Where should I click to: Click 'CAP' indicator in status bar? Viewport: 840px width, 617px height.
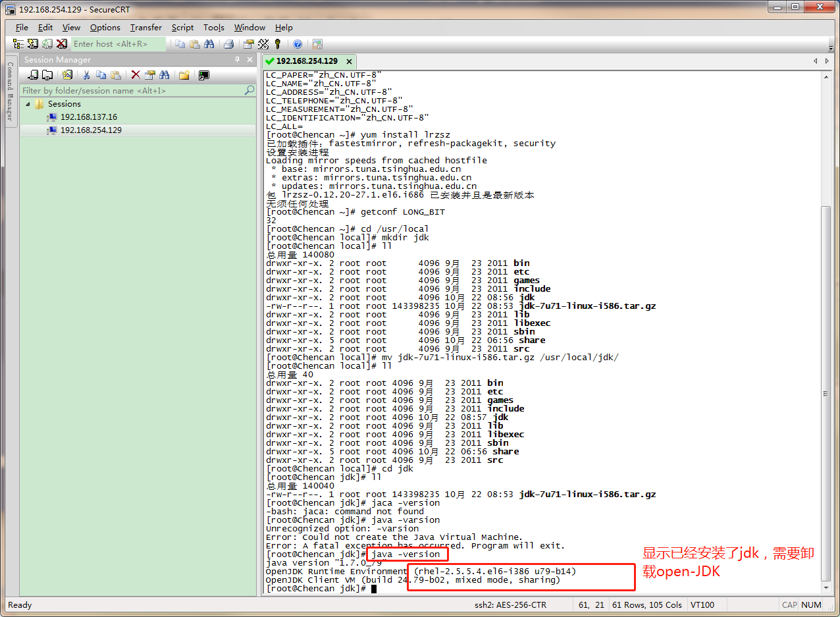789,605
